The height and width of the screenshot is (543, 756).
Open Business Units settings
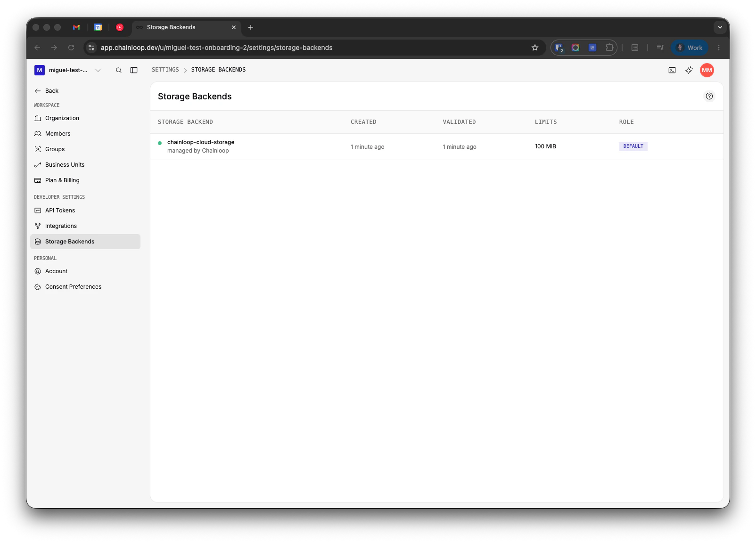tap(85, 165)
